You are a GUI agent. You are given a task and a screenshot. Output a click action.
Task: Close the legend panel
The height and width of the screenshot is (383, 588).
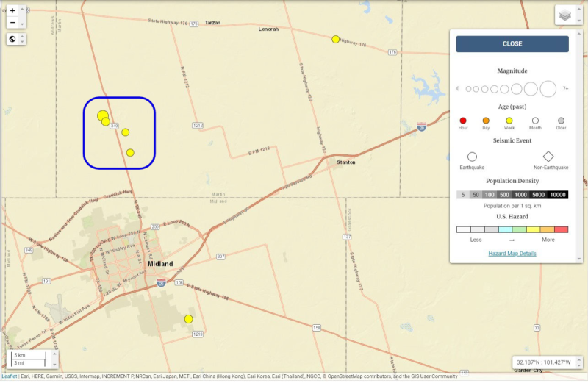(512, 44)
